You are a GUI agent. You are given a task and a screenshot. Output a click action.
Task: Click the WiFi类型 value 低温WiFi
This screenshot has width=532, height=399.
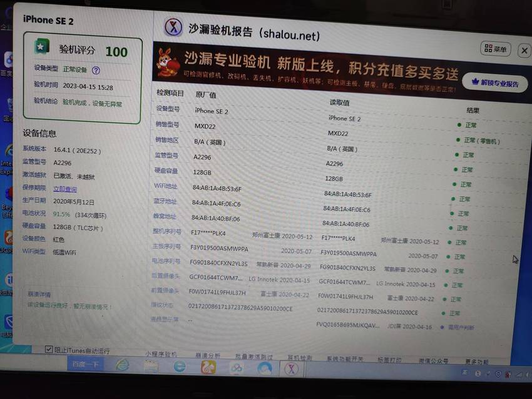click(x=64, y=252)
